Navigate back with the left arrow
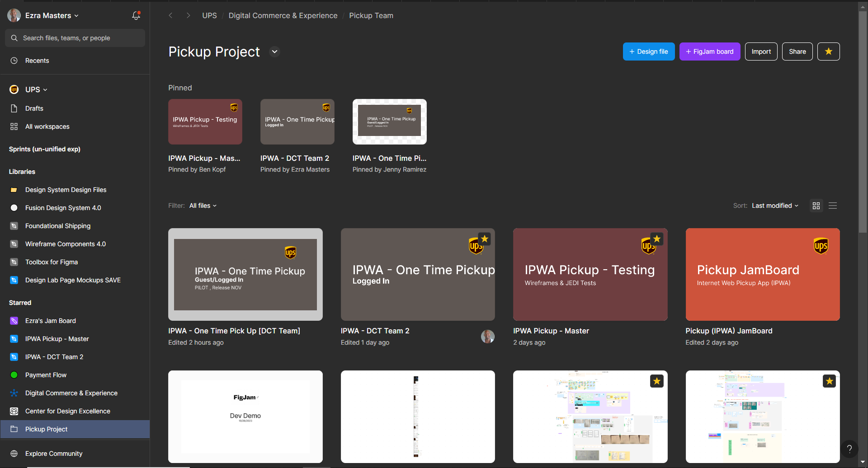This screenshot has height=468, width=868. pos(170,15)
